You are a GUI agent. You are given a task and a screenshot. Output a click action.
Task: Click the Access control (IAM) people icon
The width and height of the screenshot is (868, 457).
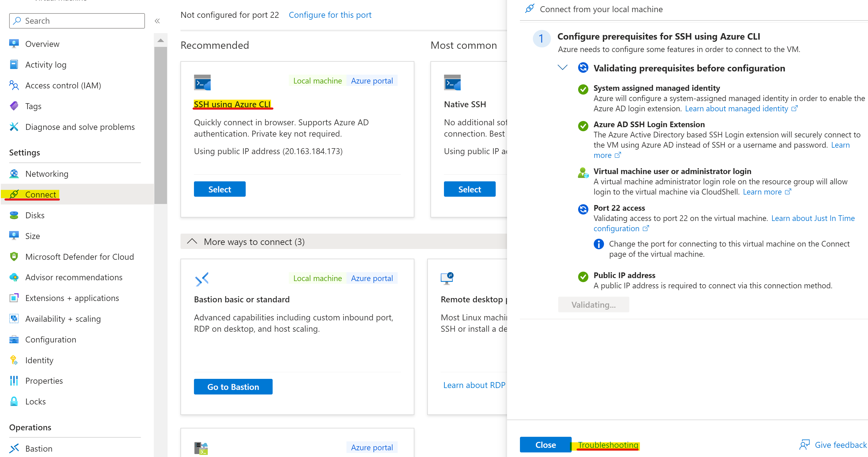pos(14,85)
